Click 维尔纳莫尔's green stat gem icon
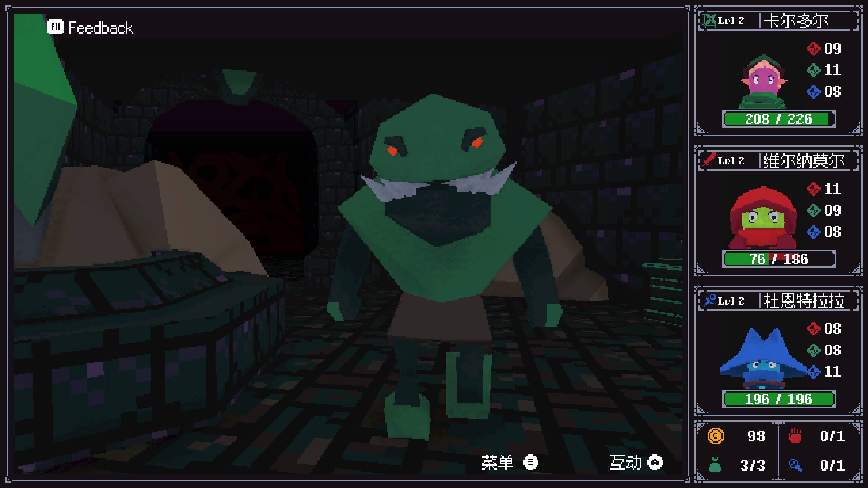The width and height of the screenshot is (868, 488). (x=813, y=210)
